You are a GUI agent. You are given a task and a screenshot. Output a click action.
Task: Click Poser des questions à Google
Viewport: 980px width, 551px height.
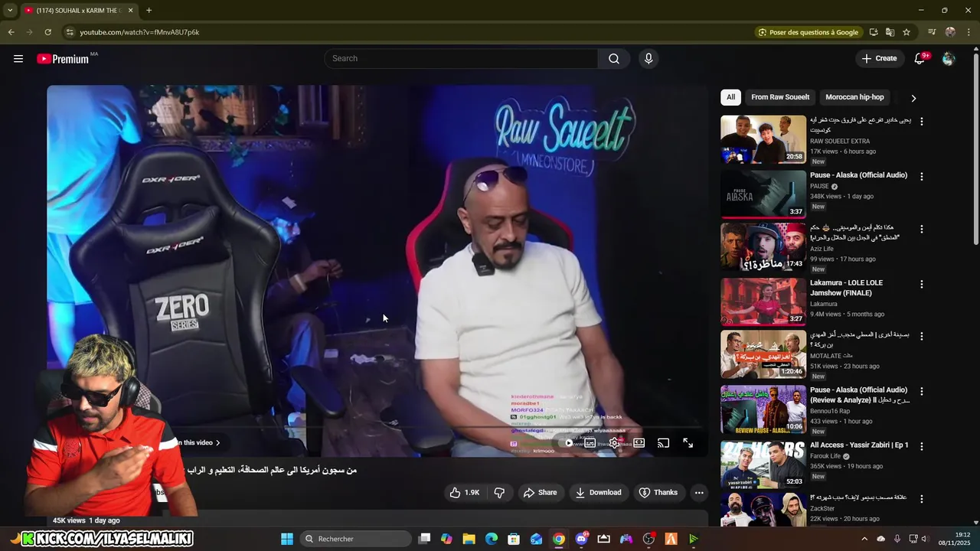pos(808,32)
